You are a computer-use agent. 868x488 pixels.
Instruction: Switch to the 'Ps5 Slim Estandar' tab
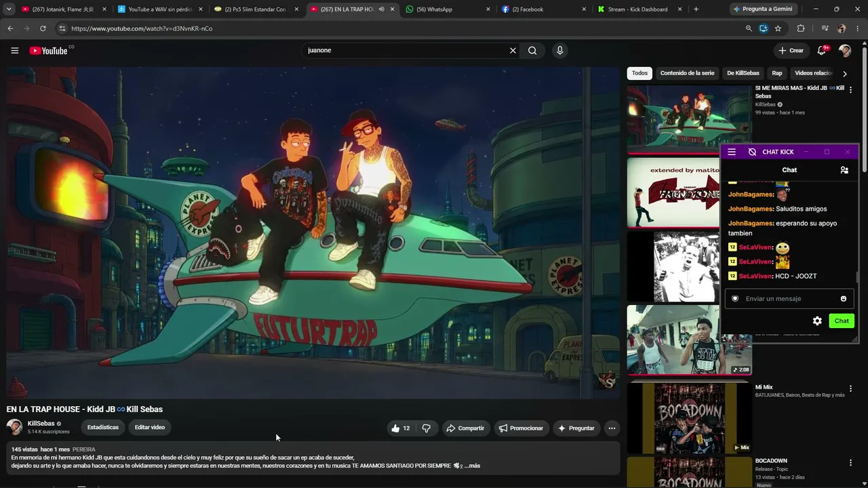pyautogui.click(x=256, y=9)
